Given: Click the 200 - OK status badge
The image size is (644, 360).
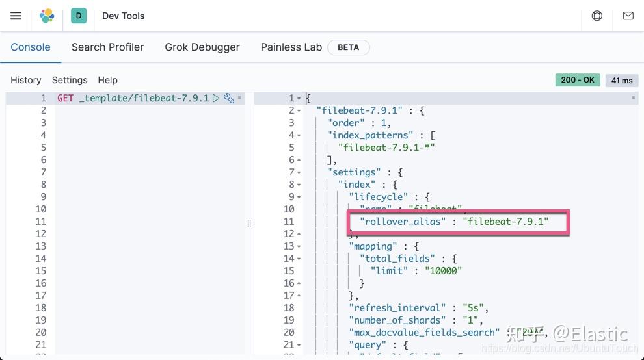Looking at the screenshot, I should (578, 80).
